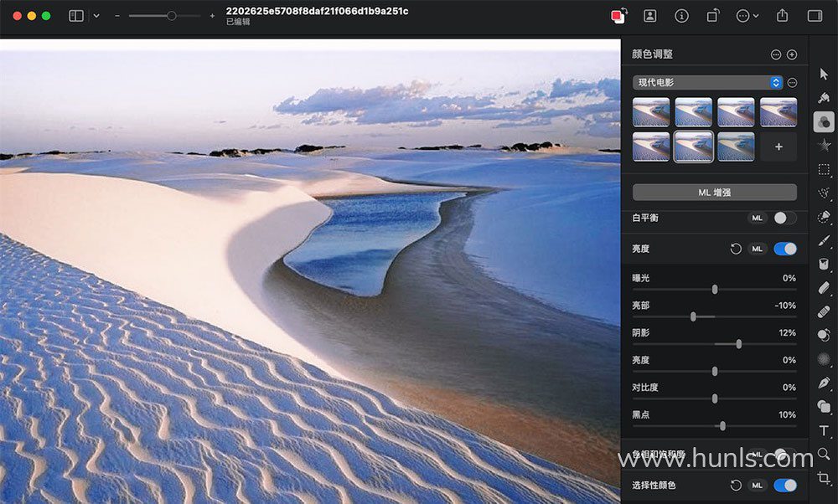This screenshot has width=838, height=504.
Task: Click the 对比度 slider handle
Action: [715, 399]
